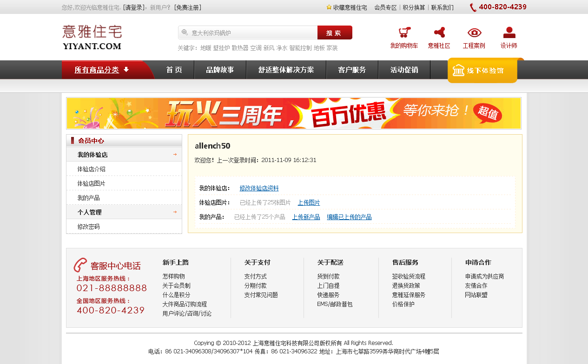This screenshot has width=588, height=364.
Task: Open the 设计师 person icon
Action: click(509, 32)
